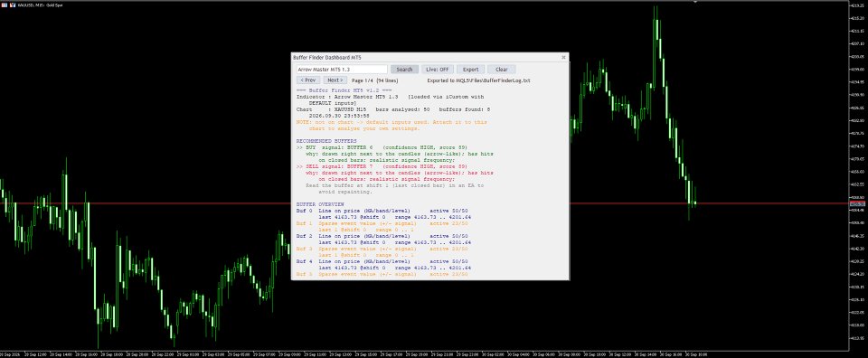The image size is (868, 358).
Task: Click the 'RECOMMENDED BUFFERS' heading
Action: (326, 141)
